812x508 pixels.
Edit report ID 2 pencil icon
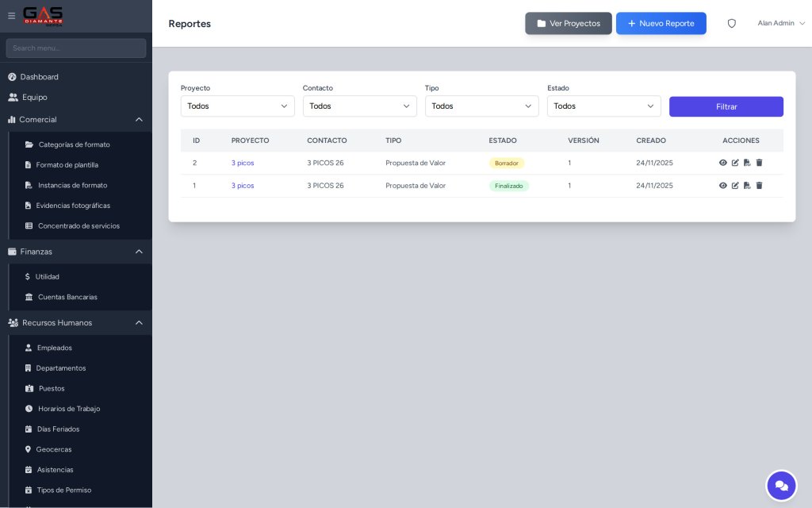pos(735,163)
